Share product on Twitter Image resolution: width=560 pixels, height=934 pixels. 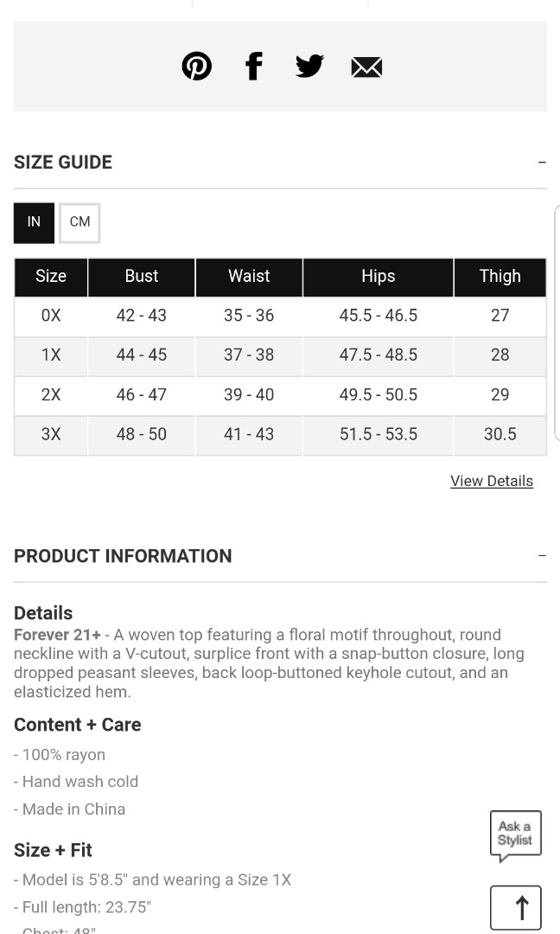309,66
